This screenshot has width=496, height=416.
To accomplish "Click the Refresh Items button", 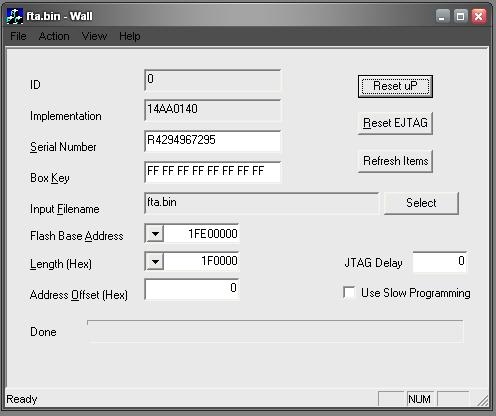I will (395, 161).
